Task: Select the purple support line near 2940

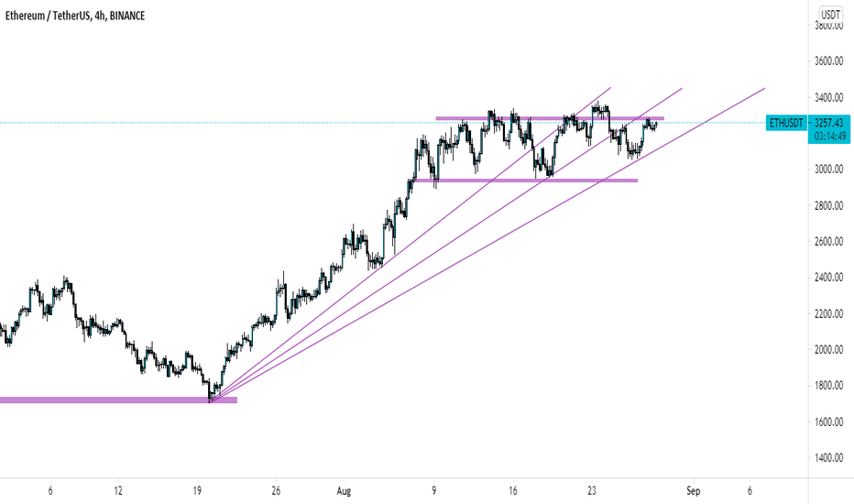Action: coord(523,181)
